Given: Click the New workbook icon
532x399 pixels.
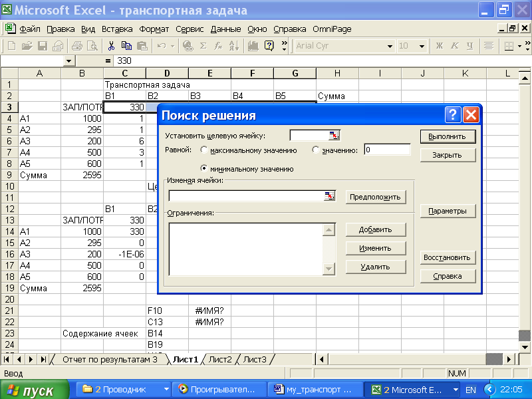Looking at the screenshot, I should click(x=11, y=45).
